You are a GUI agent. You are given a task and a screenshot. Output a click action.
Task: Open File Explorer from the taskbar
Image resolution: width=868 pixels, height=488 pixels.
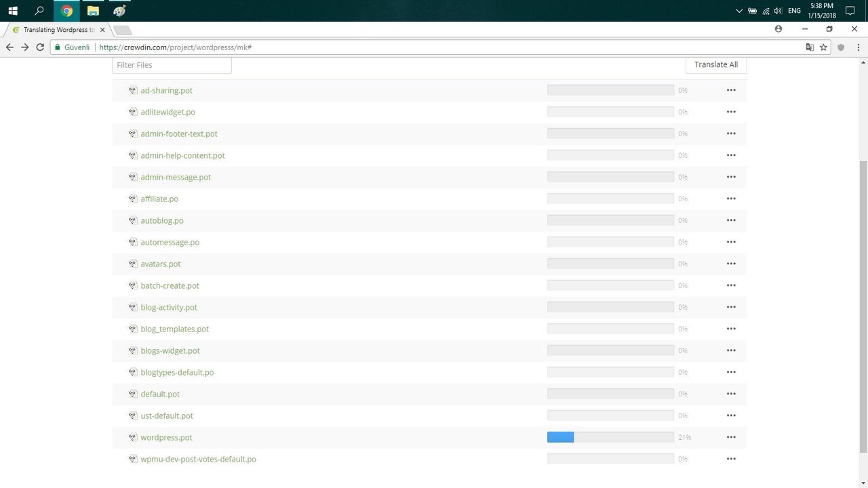pyautogui.click(x=93, y=11)
